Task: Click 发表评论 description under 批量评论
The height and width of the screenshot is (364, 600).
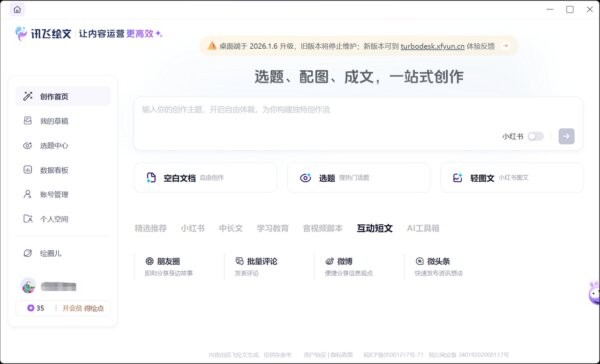Action: (247, 273)
